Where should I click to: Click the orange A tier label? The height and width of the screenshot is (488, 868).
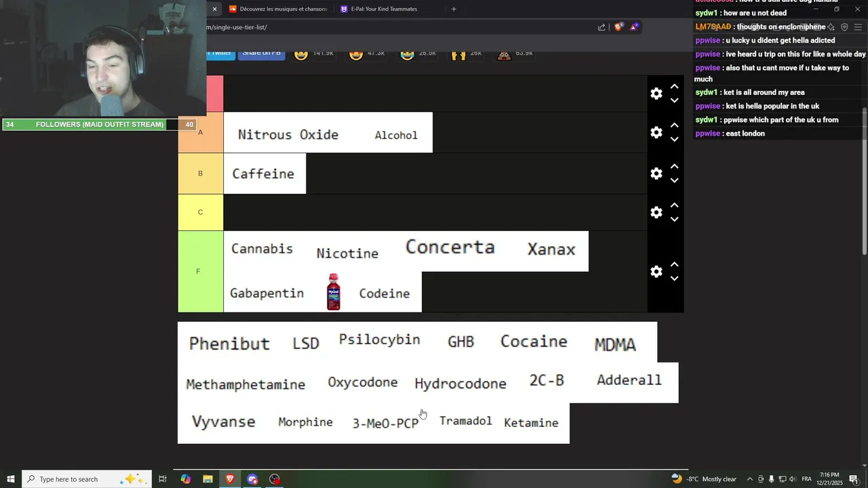[x=200, y=132]
